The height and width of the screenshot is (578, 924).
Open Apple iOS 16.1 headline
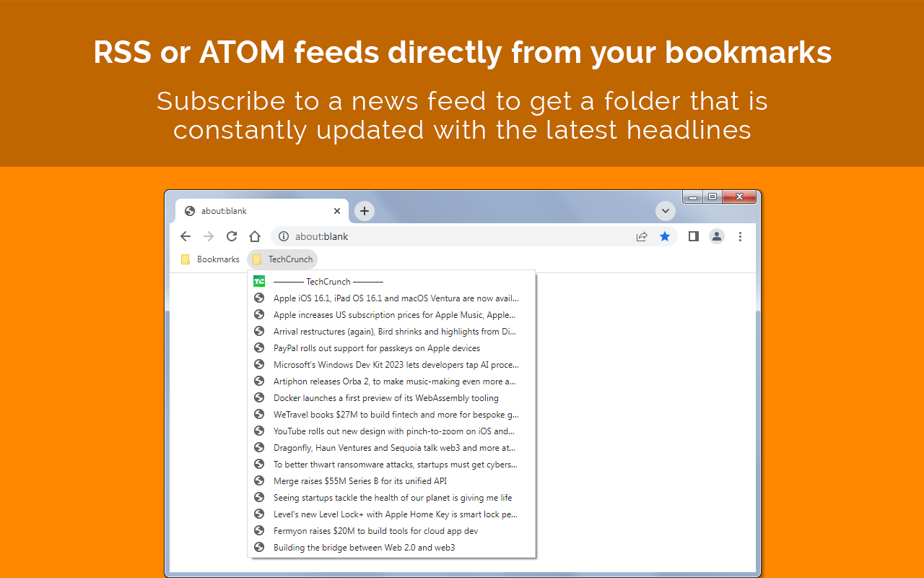(391, 298)
